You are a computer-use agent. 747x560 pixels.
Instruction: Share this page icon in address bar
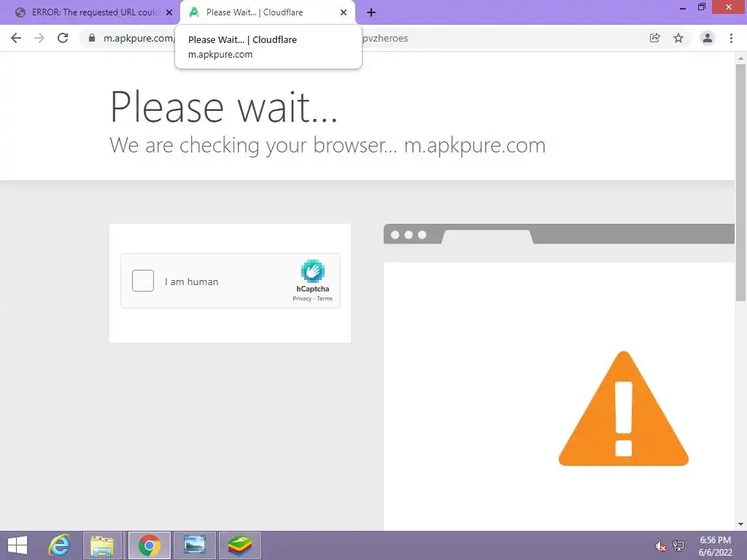[x=654, y=38]
